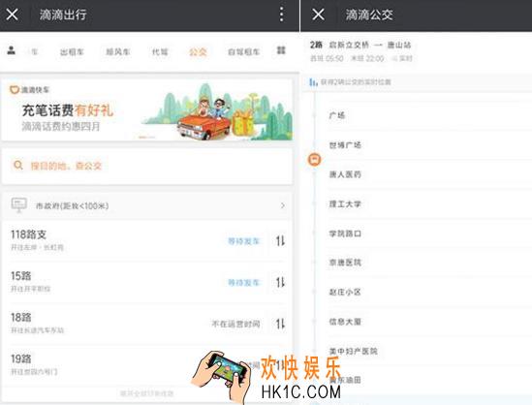Select the 顺风车 tab

pos(118,52)
